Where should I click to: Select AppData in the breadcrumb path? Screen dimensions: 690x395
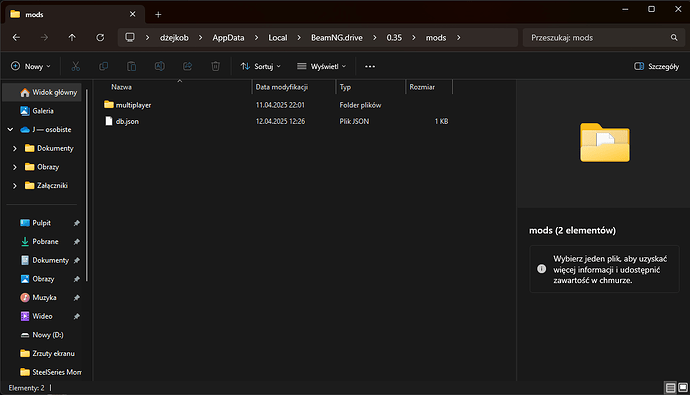[228, 38]
